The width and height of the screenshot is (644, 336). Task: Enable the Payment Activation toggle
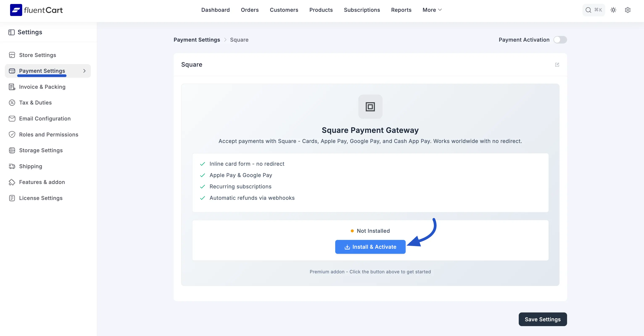click(560, 40)
